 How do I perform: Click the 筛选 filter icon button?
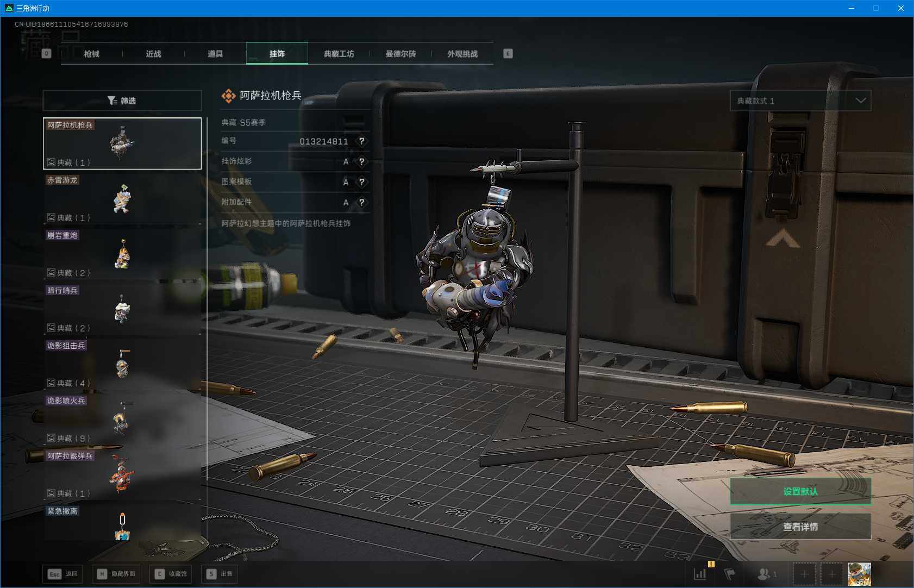pos(122,101)
